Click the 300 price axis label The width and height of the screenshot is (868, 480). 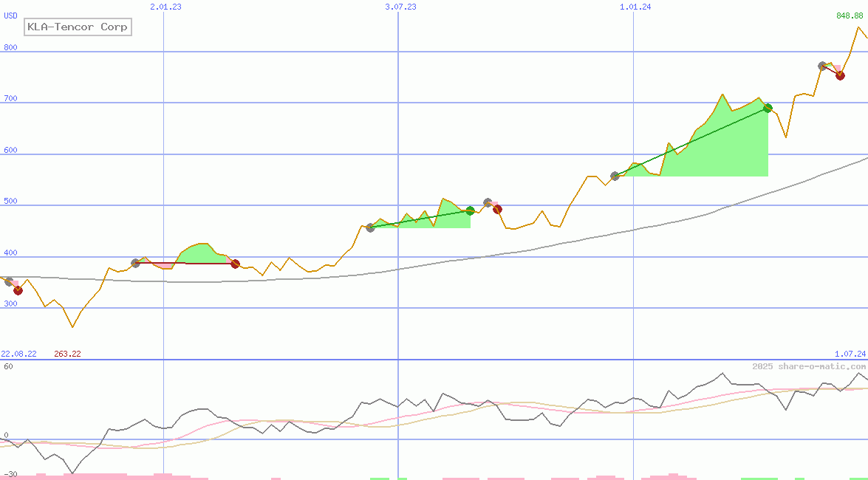pyautogui.click(x=10, y=304)
